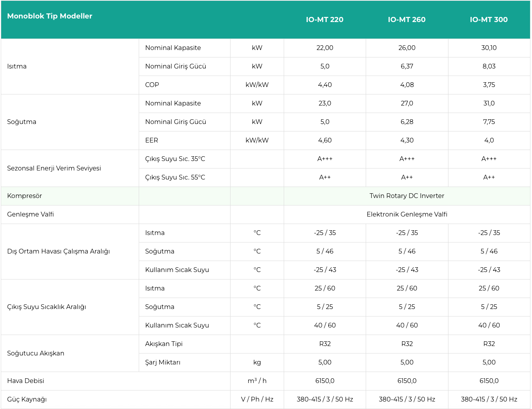Select the m³ / h unit cell

257,381
